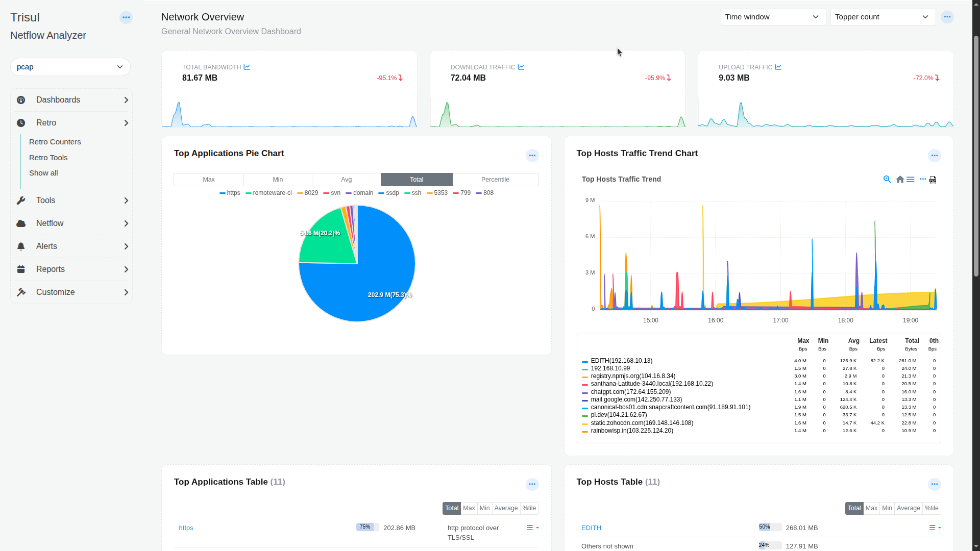Open the Trisul sidebar options menu
This screenshot has width=980, height=551.
(x=126, y=18)
